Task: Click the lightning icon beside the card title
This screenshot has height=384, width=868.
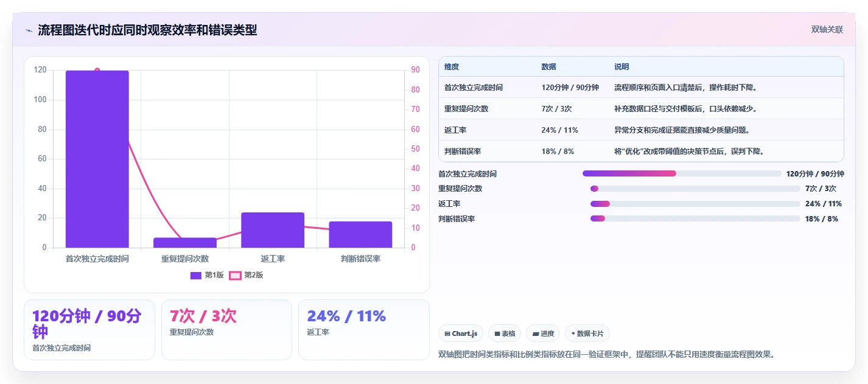Action: click(x=29, y=30)
